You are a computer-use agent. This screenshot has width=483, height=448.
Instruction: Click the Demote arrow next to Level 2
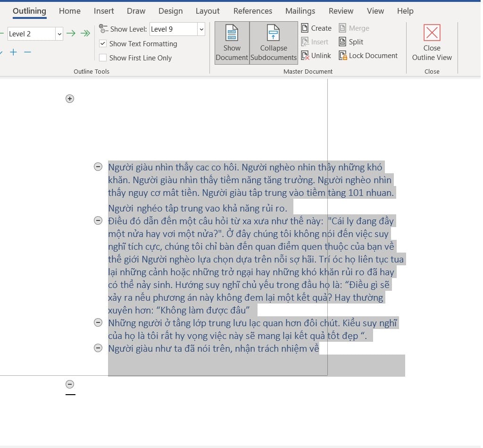(x=71, y=34)
